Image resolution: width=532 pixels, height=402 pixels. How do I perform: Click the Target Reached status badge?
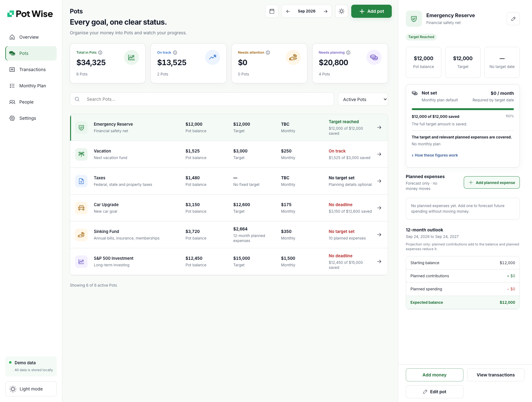[421, 37]
